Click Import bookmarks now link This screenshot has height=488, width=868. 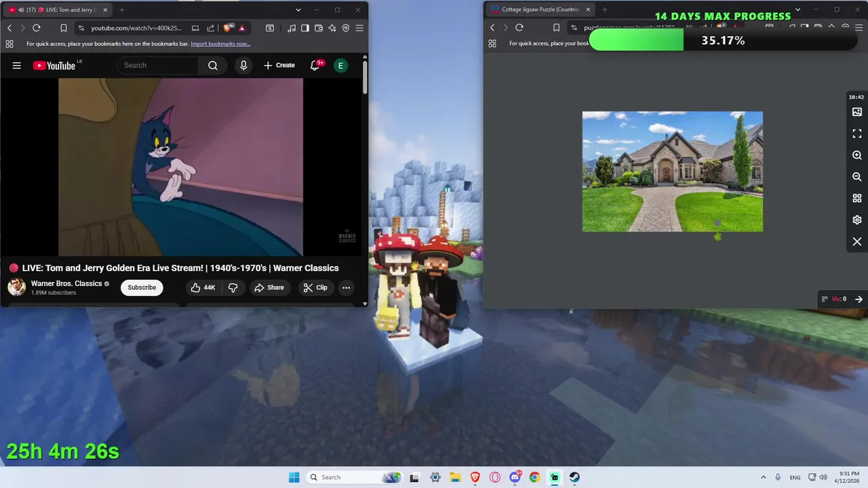[x=220, y=43]
